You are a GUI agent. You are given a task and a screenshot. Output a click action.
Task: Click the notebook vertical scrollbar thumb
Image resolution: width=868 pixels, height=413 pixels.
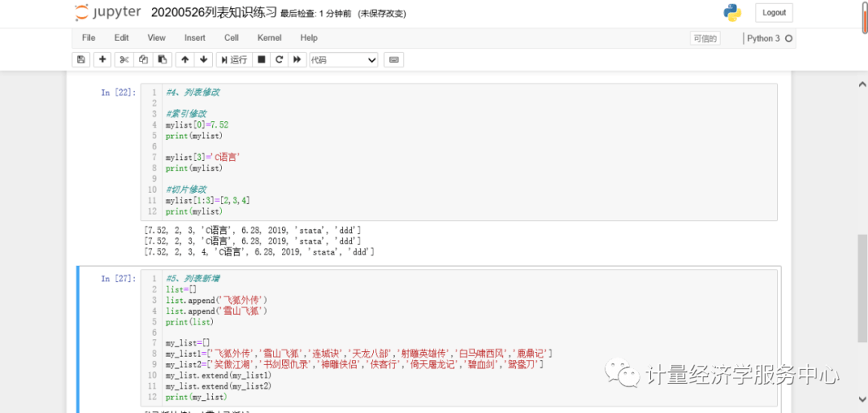(x=862, y=288)
